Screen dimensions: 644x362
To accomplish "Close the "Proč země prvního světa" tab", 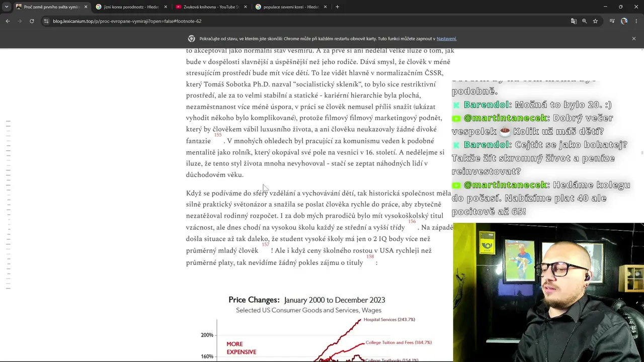I will coord(86,7).
